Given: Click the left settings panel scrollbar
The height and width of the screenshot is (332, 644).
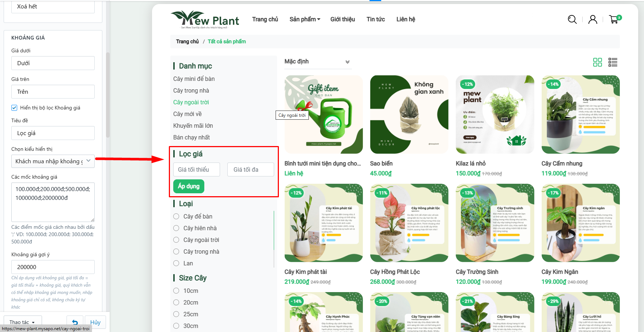Looking at the screenshot, I should (108, 95).
